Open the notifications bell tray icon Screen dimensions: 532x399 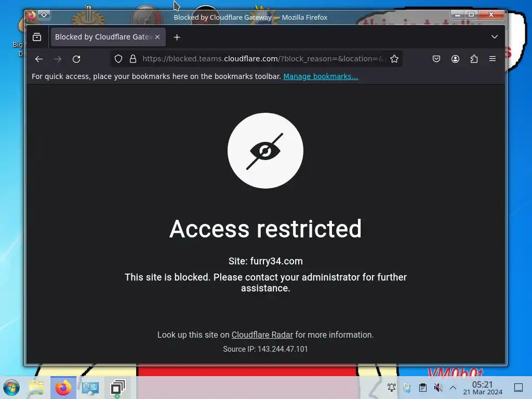click(x=392, y=387)
